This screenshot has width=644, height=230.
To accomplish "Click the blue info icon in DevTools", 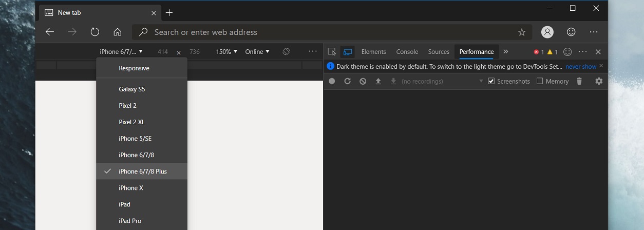I will 331,66.
